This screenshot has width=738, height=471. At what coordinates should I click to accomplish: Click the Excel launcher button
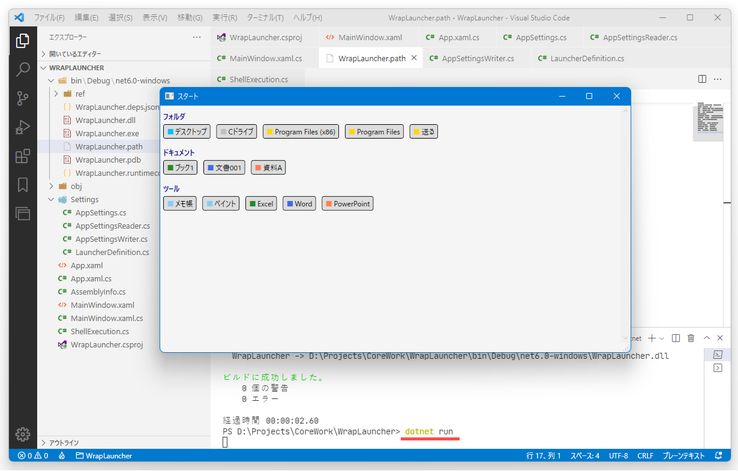tap(261, 204)
